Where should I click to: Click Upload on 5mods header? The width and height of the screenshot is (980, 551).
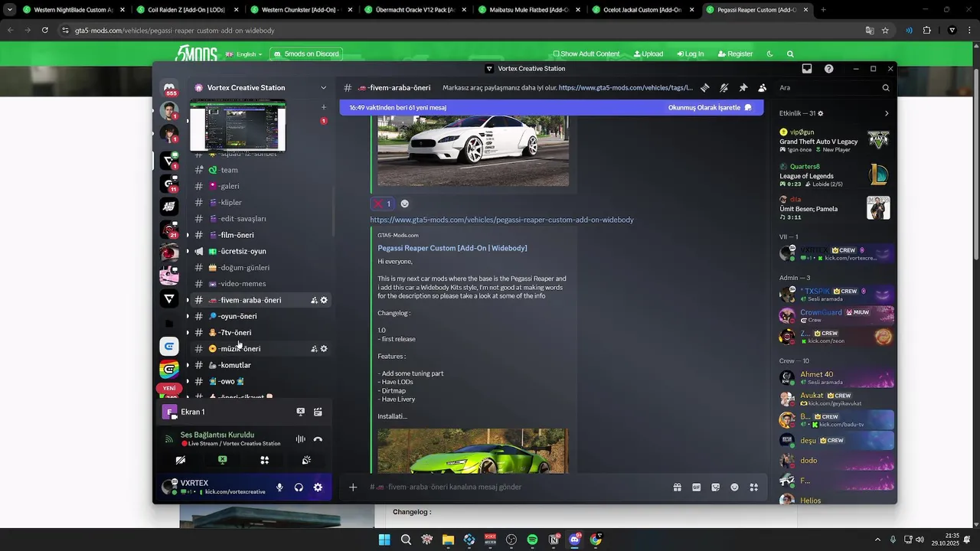tap(648, 54)
